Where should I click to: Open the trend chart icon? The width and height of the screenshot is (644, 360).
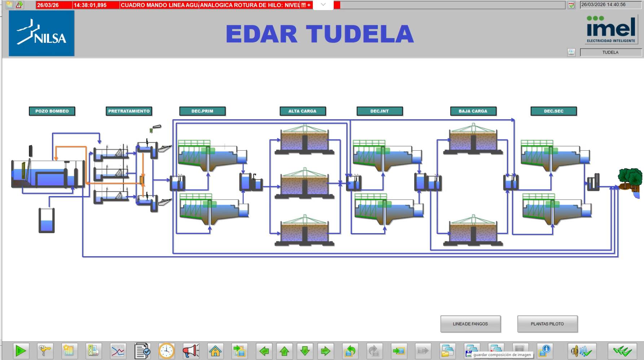click(x=118, y=350)
